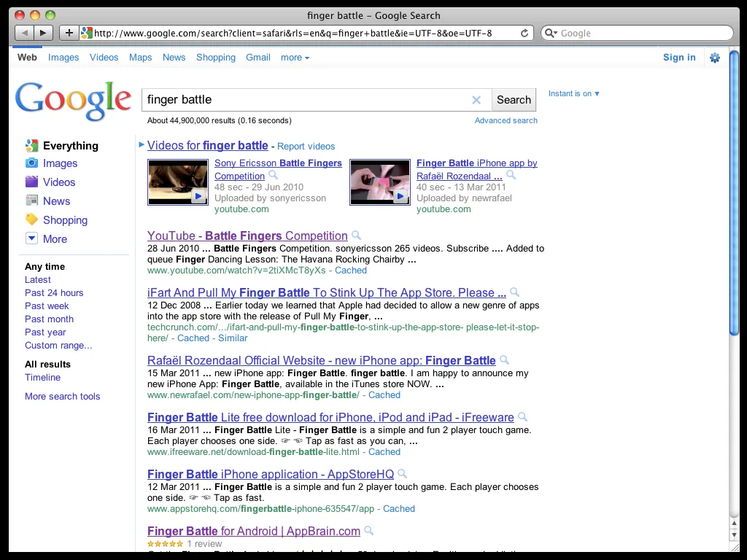Open the Advanced search link
This screenshot has height=560, width=747.
coord(506,120)
